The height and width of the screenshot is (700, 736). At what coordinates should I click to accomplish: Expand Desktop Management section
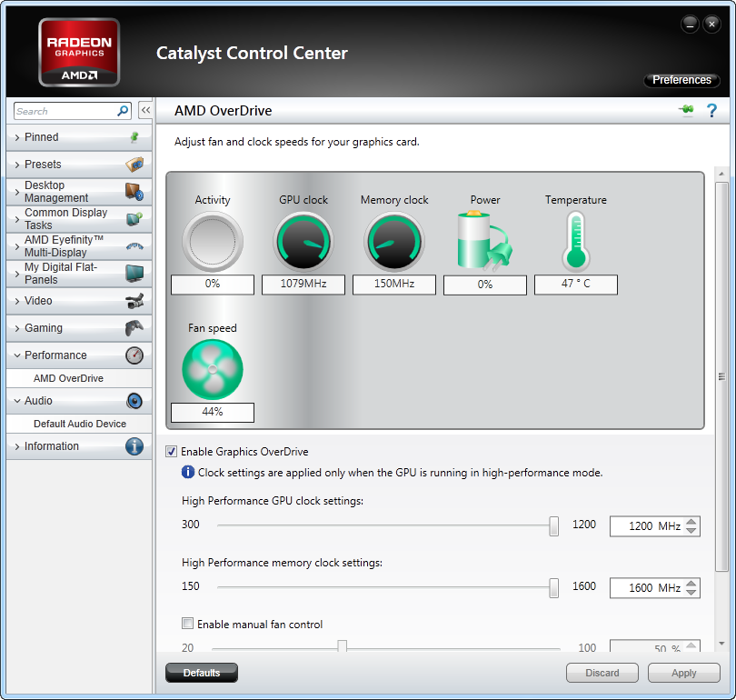[x=79, y=192]
